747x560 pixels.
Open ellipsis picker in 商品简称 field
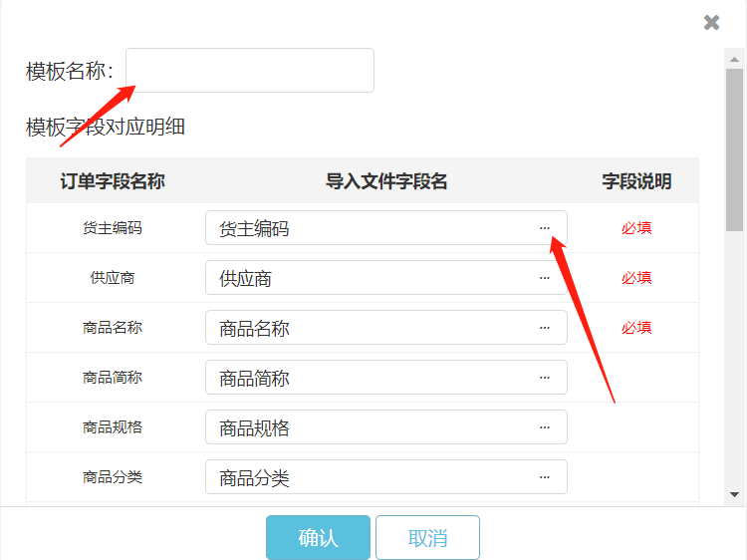click(545, 378)
